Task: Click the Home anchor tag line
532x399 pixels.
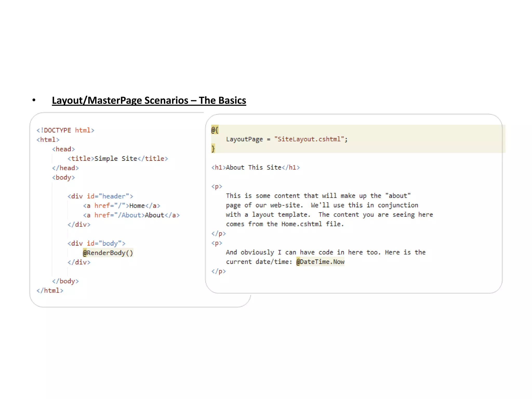Action: [x=122, y=206]
